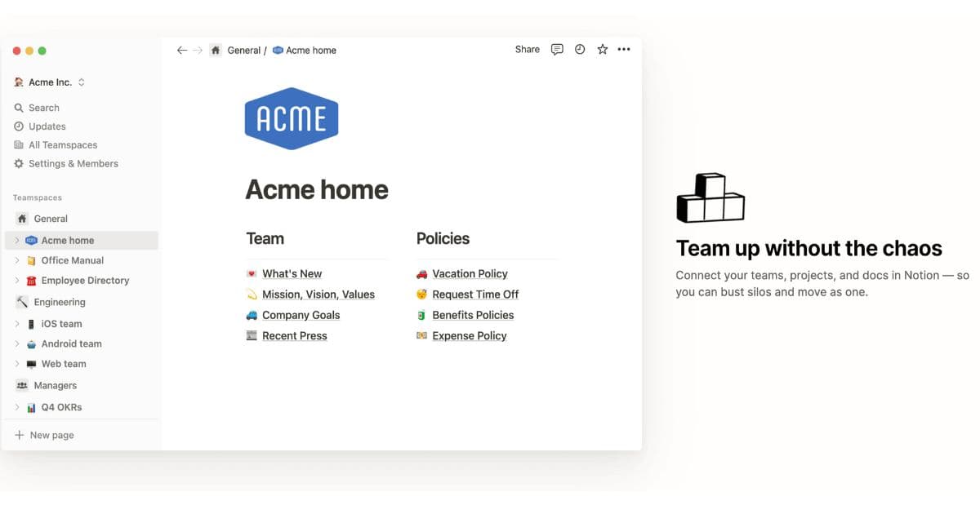The height and width of the screenshot is (514, 980).
Task: Click the Share button
Action: tap(527, 50)
